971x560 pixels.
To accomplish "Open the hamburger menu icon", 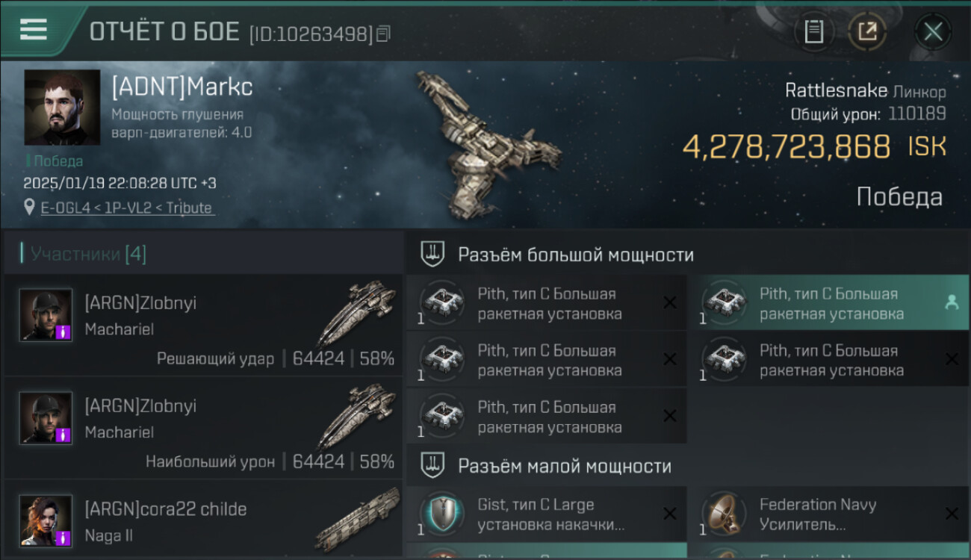I will click(x=33, y=30).
